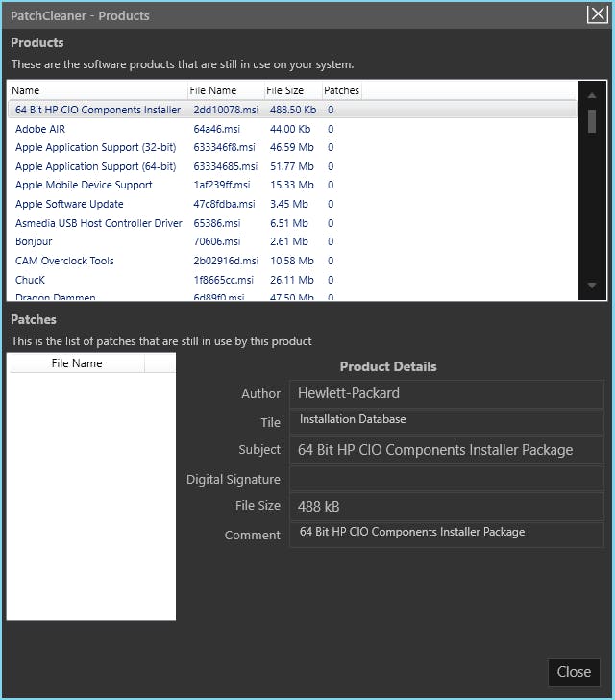
Task: Click the 26.11 Mb file size cell
Action: click(292, 280)
